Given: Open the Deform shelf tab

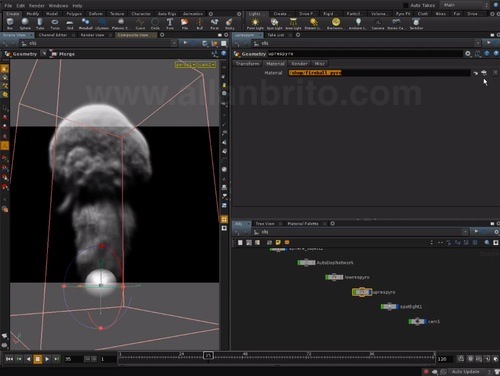Looking at the screenshot, I should click(x=96, y=14).
